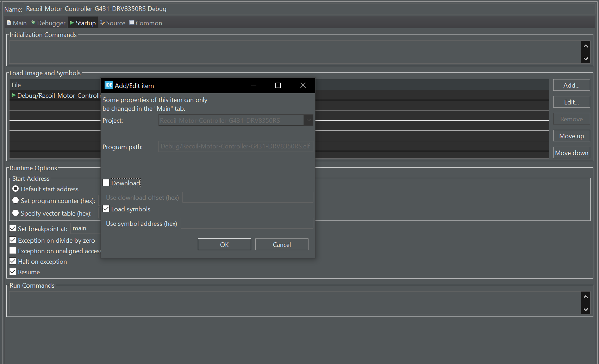Uncheck the Load symbols checkbox

pyautogui.click(x=106, y=209)
